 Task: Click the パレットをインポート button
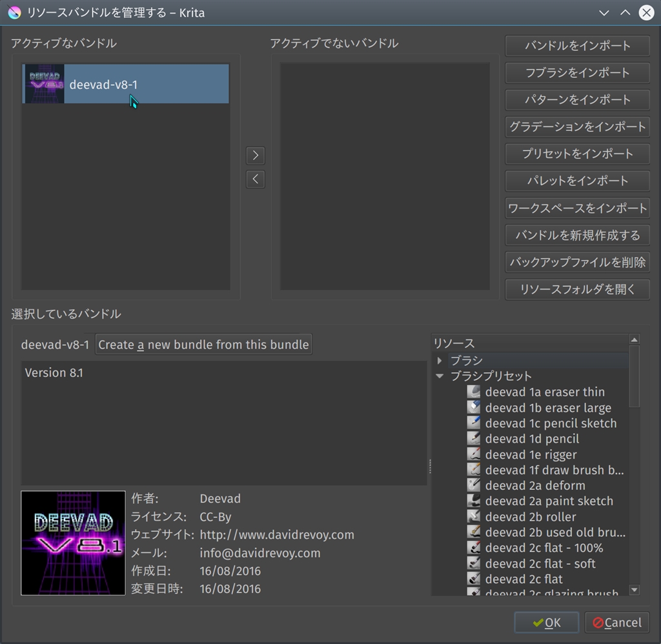click(x=578, y=181)
